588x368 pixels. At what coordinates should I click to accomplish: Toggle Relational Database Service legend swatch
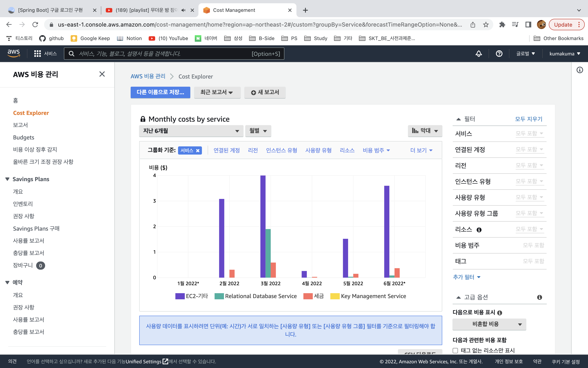(x=219, y=296)
